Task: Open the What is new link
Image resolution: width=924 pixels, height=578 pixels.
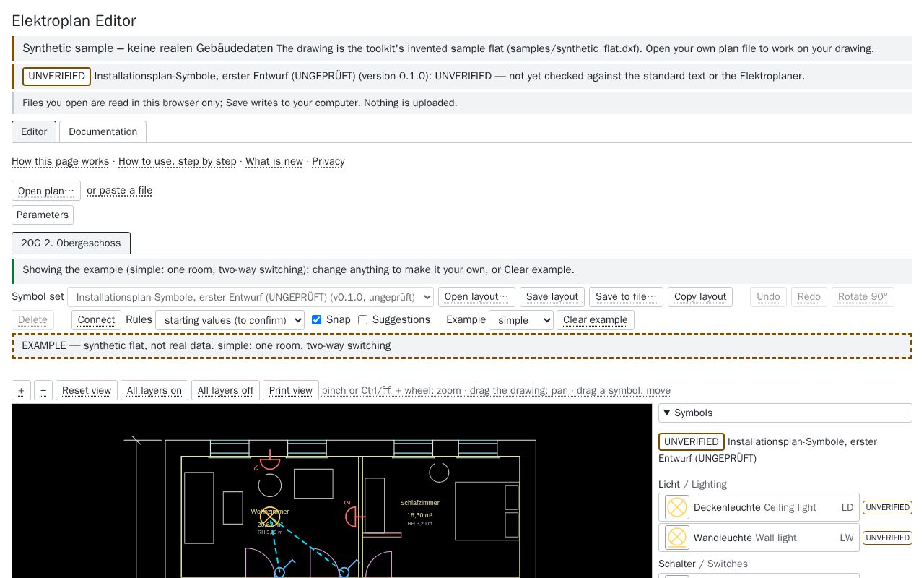Action: (274, 161)
